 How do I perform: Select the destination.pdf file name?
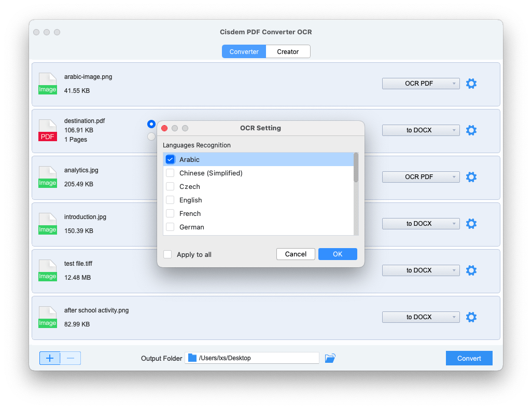coord(85,121)
